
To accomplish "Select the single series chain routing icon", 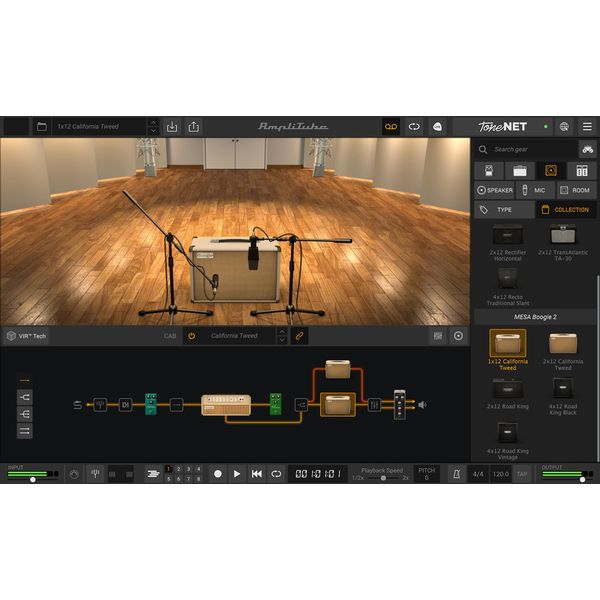I will (24, 380).
